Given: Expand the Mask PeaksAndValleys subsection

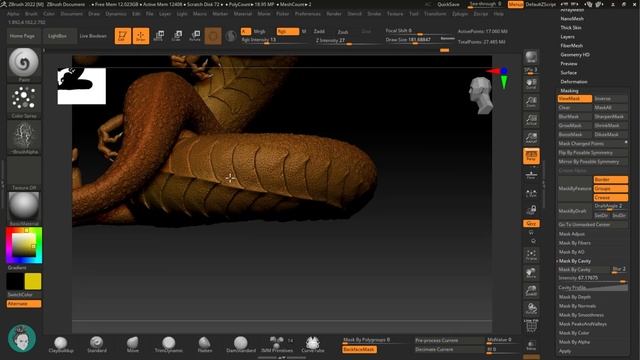Looking at the screenshot, I should click(582, 324).
